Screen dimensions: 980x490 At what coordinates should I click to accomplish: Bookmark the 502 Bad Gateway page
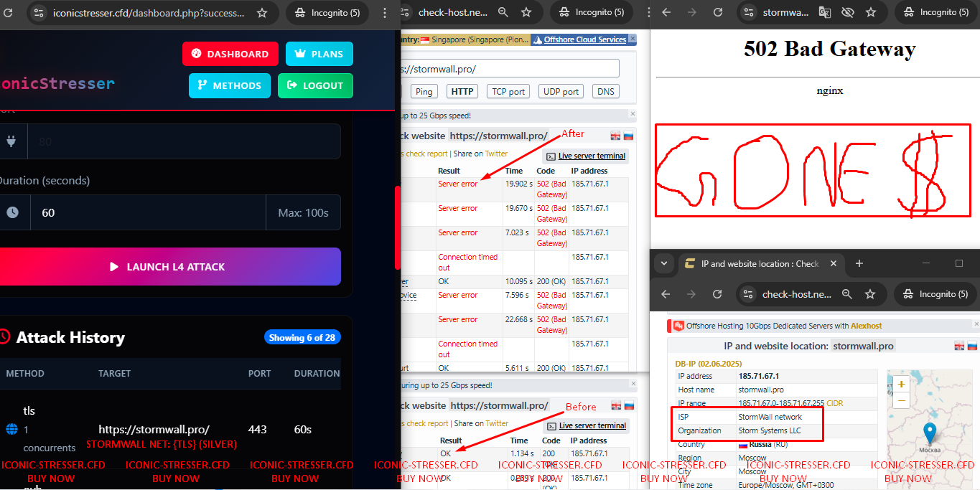pos(871,12)
